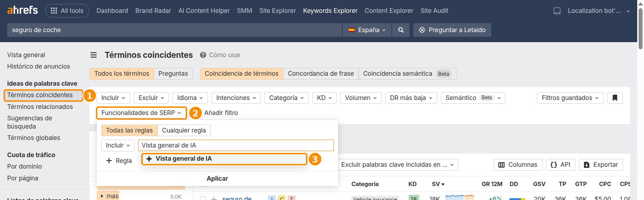Open the DR más baja dropdown
This screenshot has height=200, width=644.
(x=411, y=98)
